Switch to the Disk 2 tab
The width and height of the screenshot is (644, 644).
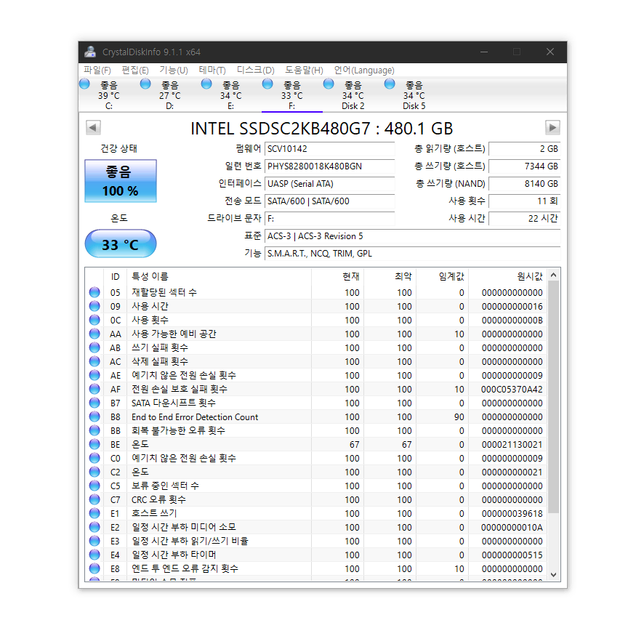point(353,95)
